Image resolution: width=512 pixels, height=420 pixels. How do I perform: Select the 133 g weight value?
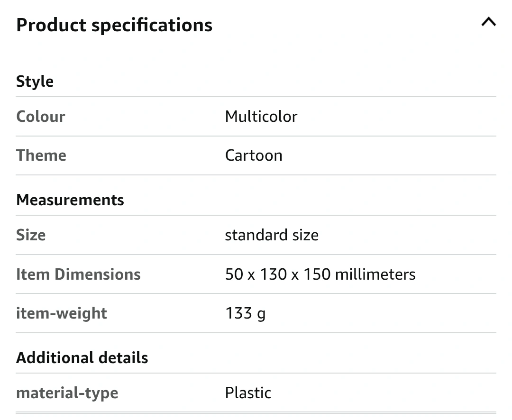coord(245,313)
